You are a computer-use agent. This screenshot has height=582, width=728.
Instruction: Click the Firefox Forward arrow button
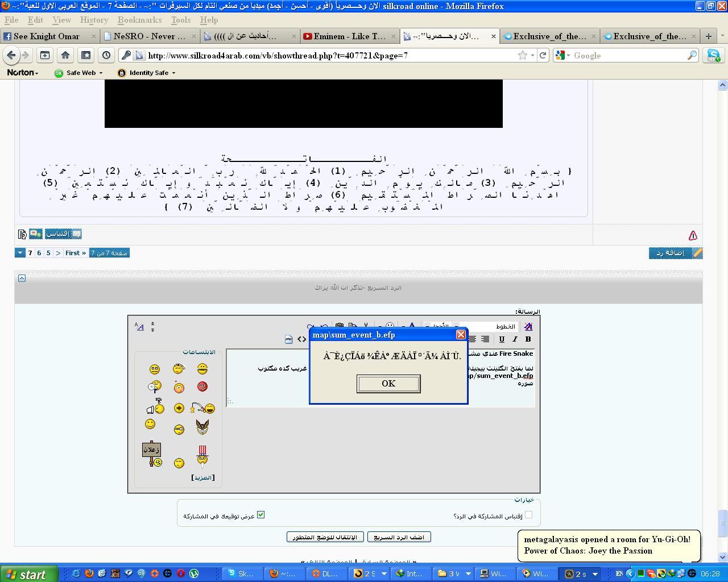[x=26, y=55]
